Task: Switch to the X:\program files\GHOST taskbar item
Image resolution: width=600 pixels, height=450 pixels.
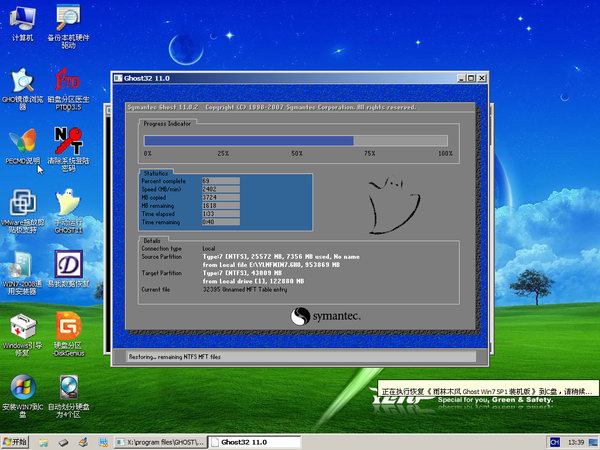Action: click(x=160, y=441)
